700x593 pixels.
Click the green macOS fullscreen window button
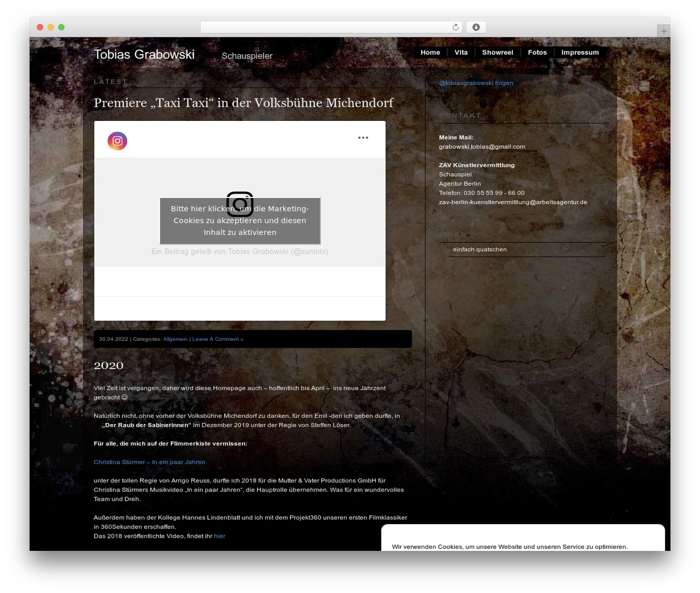(x=61, y=27)
